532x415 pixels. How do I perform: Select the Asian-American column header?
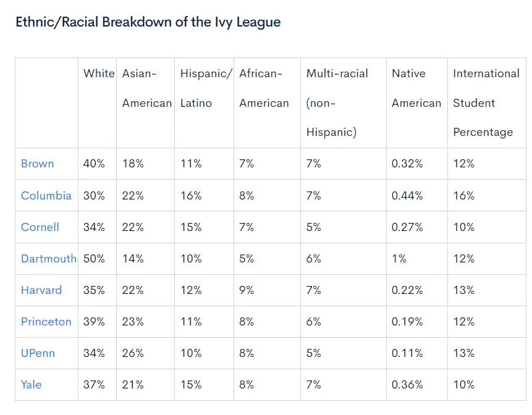(146, 88)
